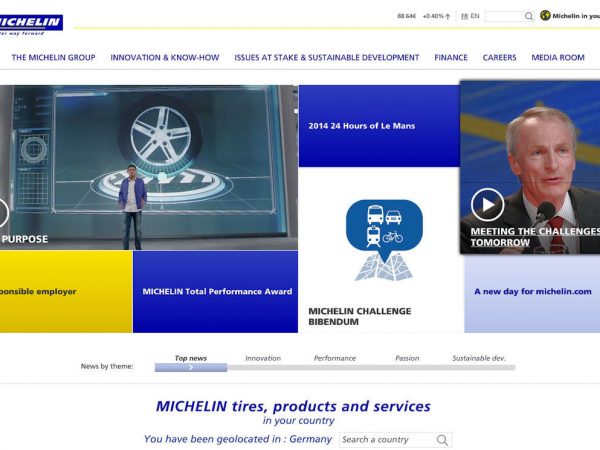The image size is (600, 450).
Task: Open the responsible employer yellow tile
Action: tap(66, 292)
